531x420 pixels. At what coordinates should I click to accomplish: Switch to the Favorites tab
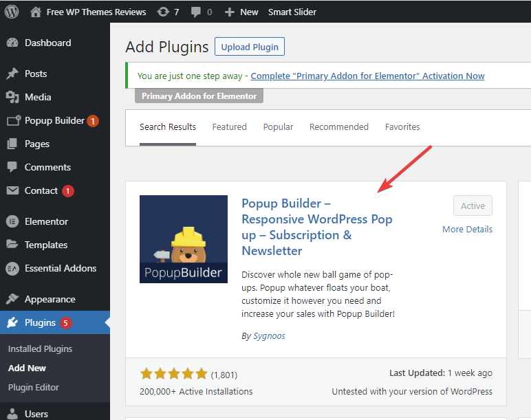click(402, 127)
